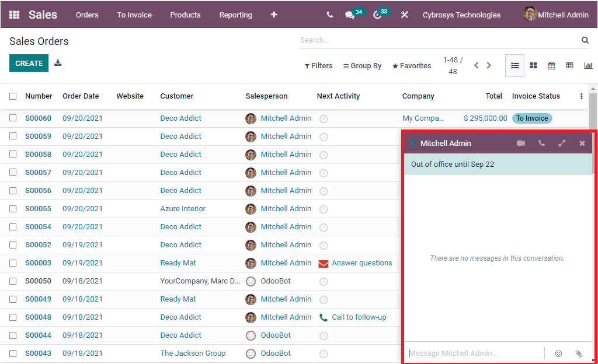This screenshot has width=598, height=364.
Task: Open the Filters dropdown
Action: (318, 65)
